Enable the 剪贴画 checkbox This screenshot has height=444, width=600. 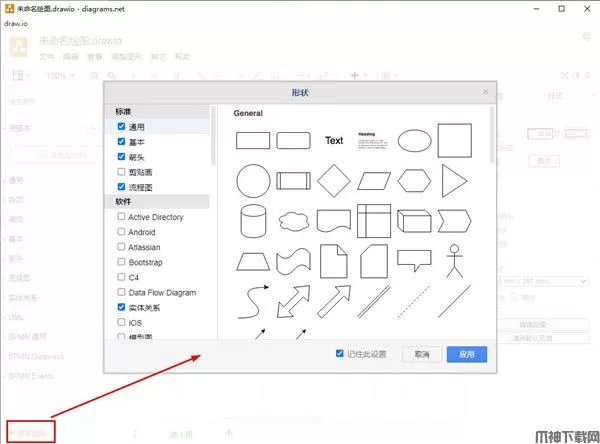tap(122, 172)
